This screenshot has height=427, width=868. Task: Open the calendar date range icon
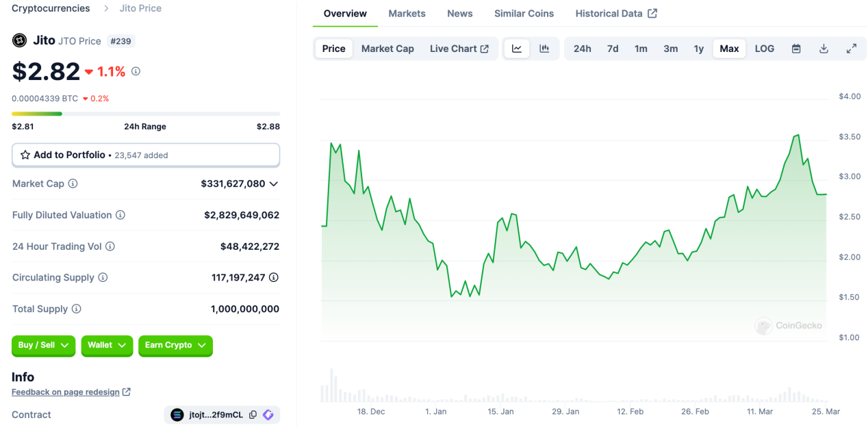(796, 49)
